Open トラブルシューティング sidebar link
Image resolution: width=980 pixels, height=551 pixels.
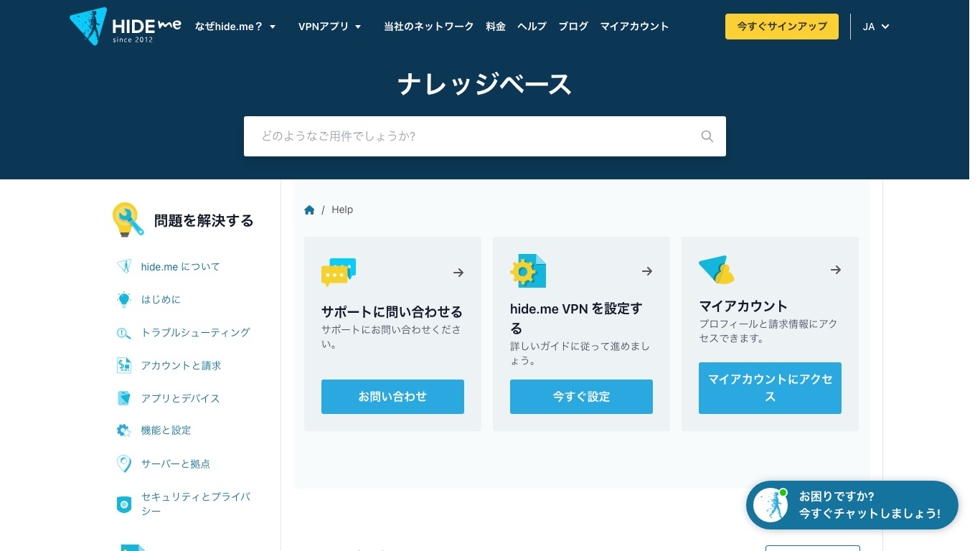[196, 333]
